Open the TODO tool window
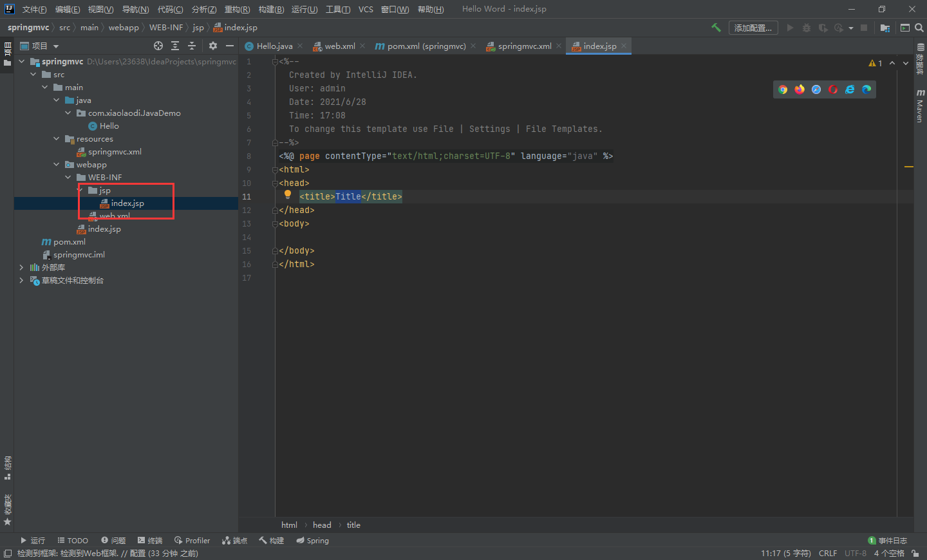This screenshot has width=927, height=560. pos(73,541)
